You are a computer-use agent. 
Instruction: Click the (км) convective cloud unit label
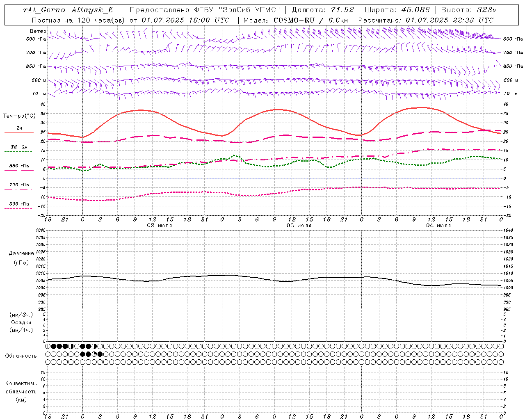(x=21, y=399)
